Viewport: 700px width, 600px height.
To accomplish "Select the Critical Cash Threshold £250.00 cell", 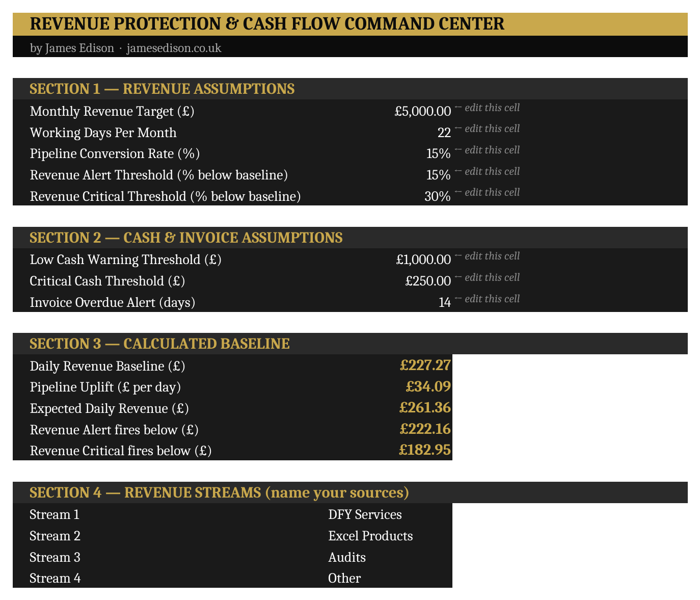I will (428, 281).
